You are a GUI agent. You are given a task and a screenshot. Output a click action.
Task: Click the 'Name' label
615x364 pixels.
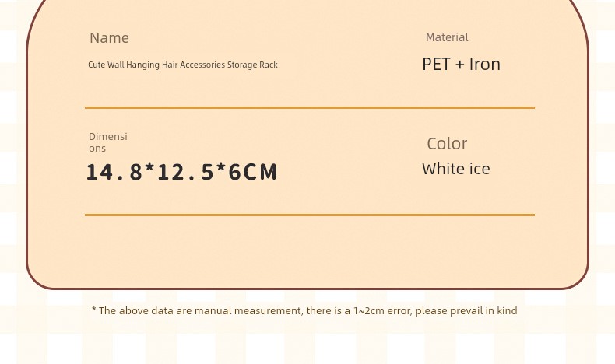tap(109, 38)
